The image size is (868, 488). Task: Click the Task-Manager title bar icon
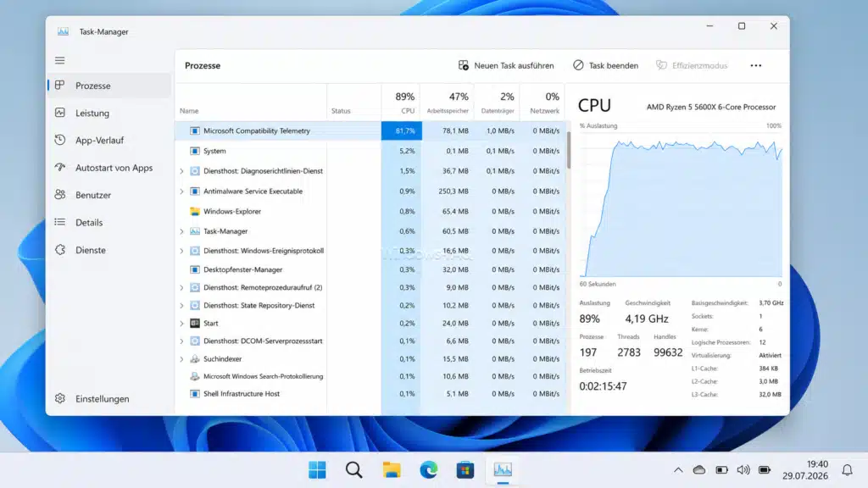pyautogui.click(x=63, y=31)
